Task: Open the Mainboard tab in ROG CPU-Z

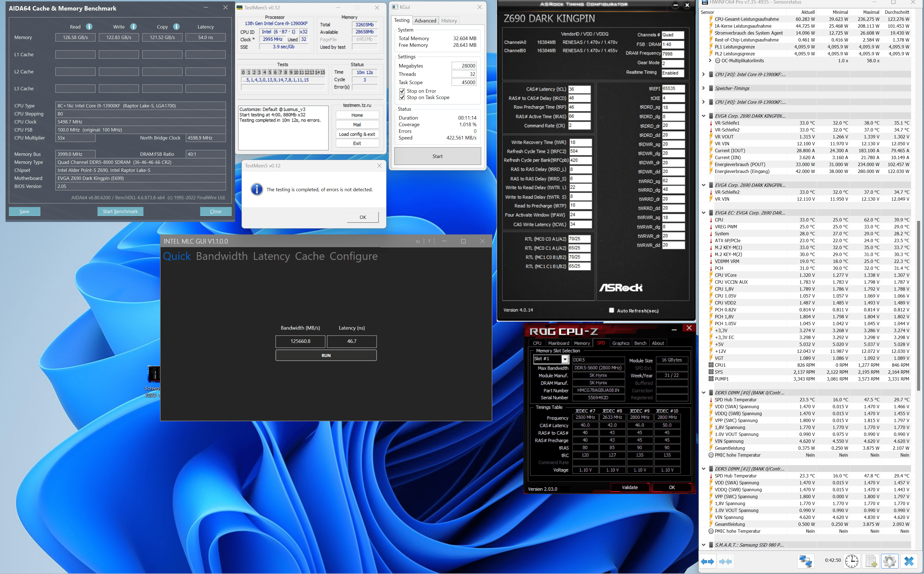Action: tap(558, 343)
